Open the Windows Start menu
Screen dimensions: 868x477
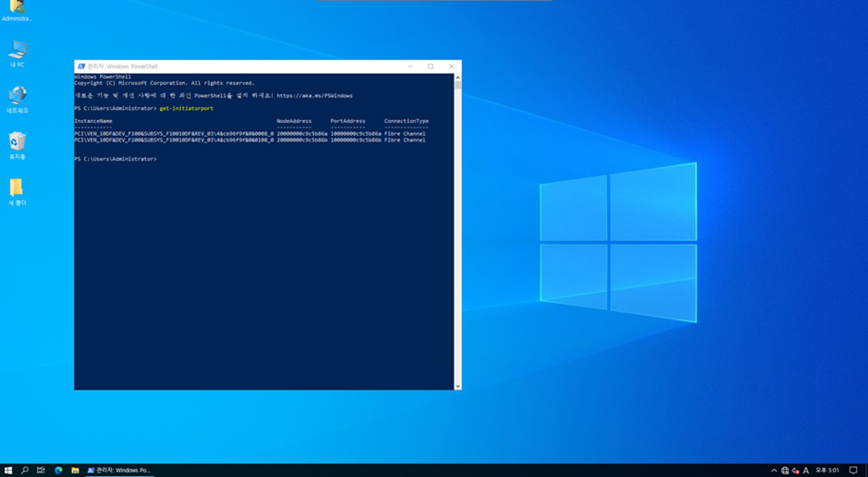[8, 470]
